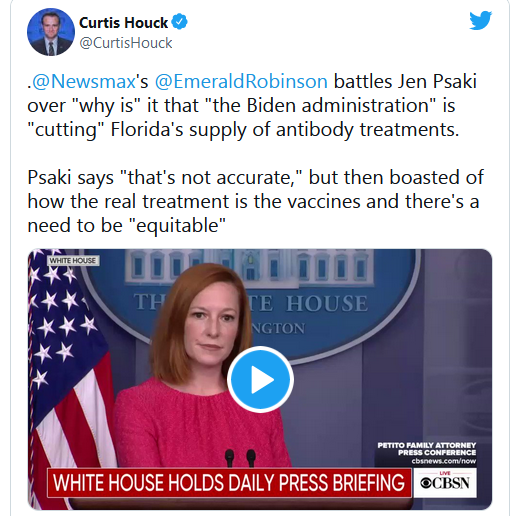This screenshot has height=516, width=517.
Task: Click the Twitter bird logo
Action: click(480, 21)
